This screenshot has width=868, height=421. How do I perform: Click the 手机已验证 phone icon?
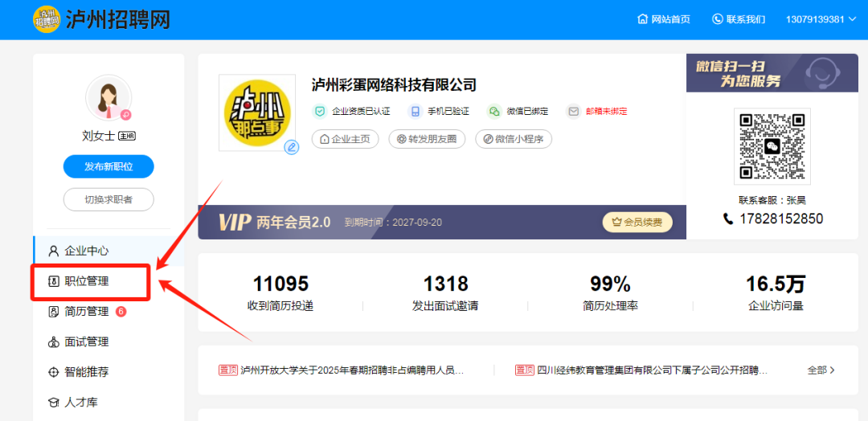click(x=416, y=111)
